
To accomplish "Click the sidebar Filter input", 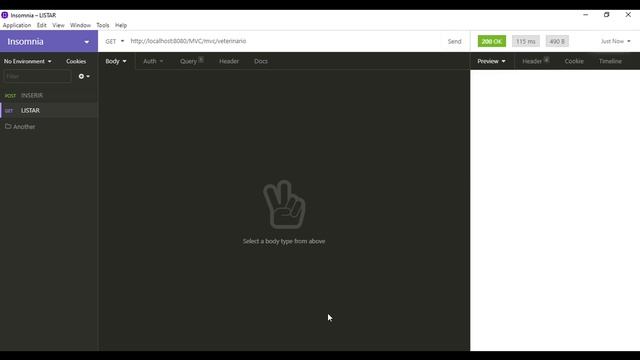I will (x=37, y=76).
